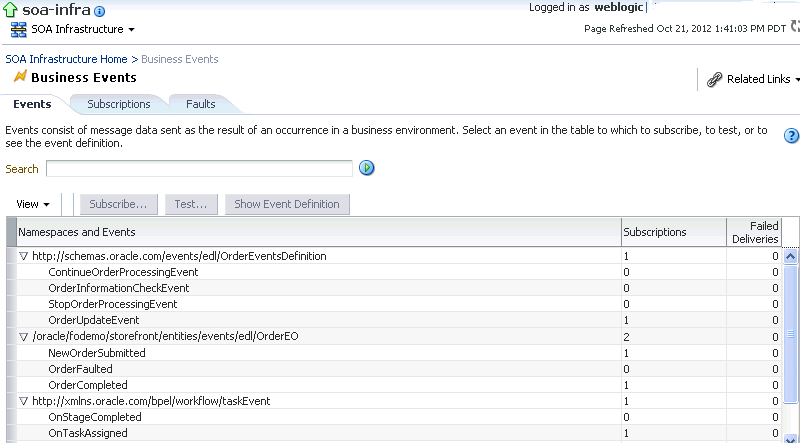Switch to the Subscriptions tab

tap(118, 104)
